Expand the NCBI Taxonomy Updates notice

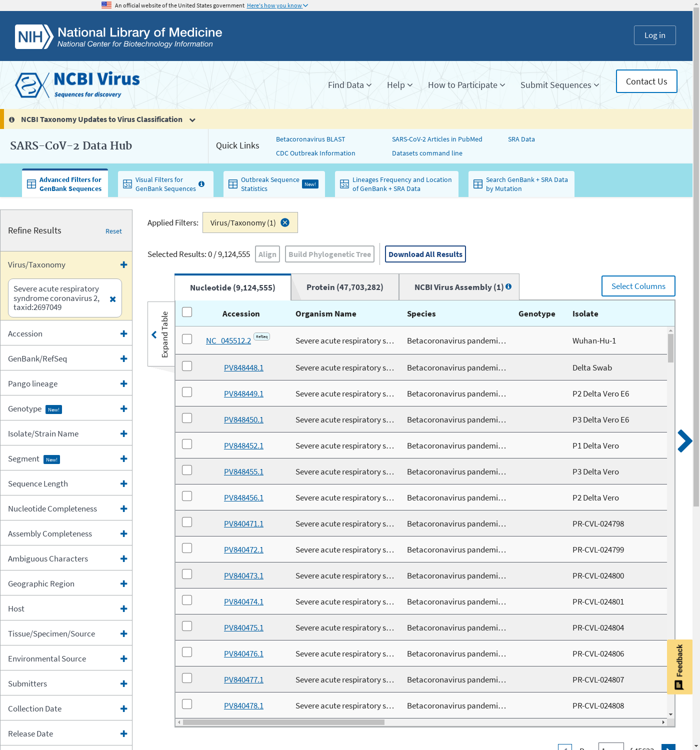192,120
